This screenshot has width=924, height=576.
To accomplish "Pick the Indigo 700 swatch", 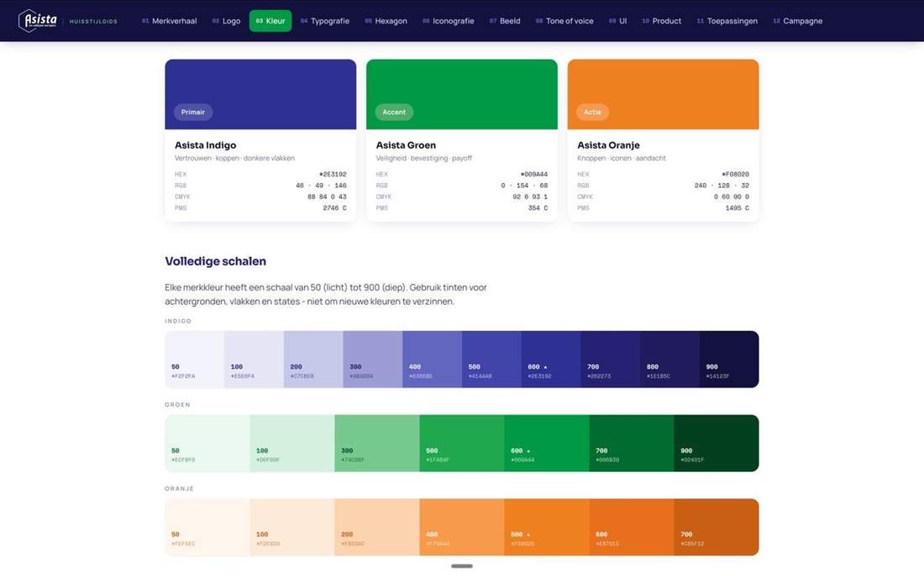I will click(611, 359).
